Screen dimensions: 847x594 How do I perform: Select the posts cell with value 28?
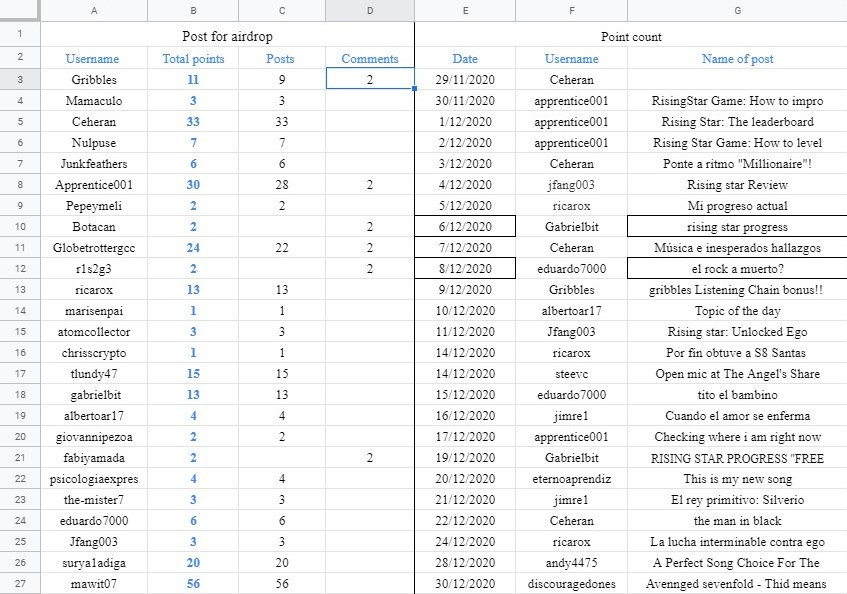pyautogui.click(x=282, y=185)
